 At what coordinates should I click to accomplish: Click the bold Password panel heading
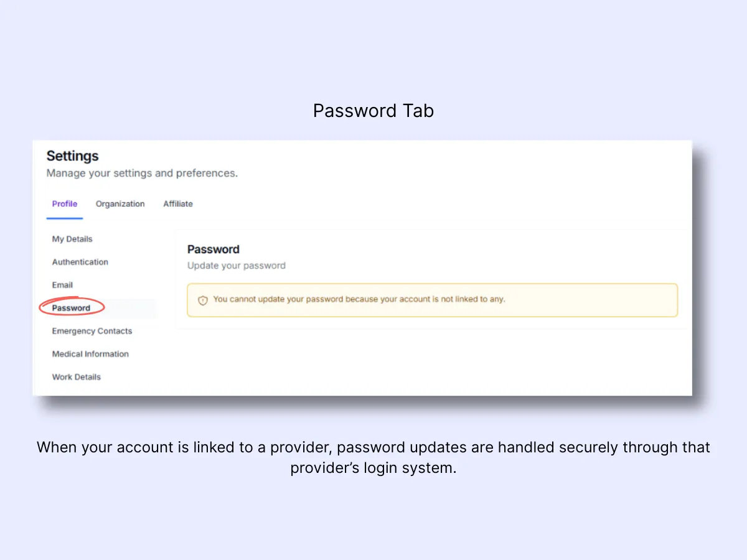(x=214, y=250)
